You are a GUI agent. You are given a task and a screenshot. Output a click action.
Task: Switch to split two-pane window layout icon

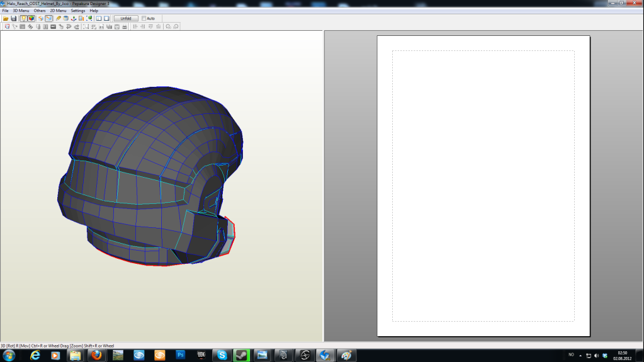point(99,18)
